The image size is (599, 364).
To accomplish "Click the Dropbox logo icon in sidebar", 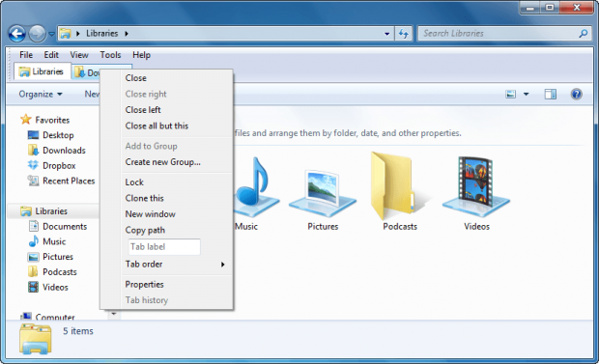I will [x=33, y=165].
